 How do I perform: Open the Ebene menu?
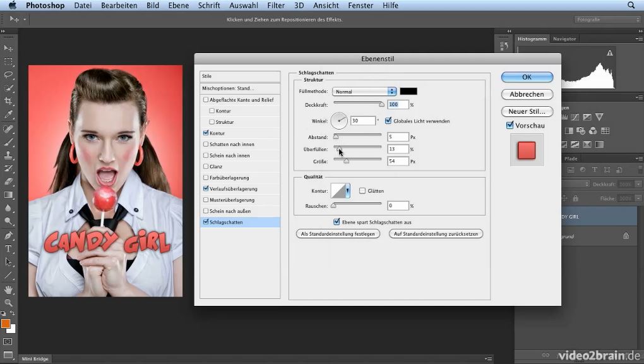click(179, 5)
